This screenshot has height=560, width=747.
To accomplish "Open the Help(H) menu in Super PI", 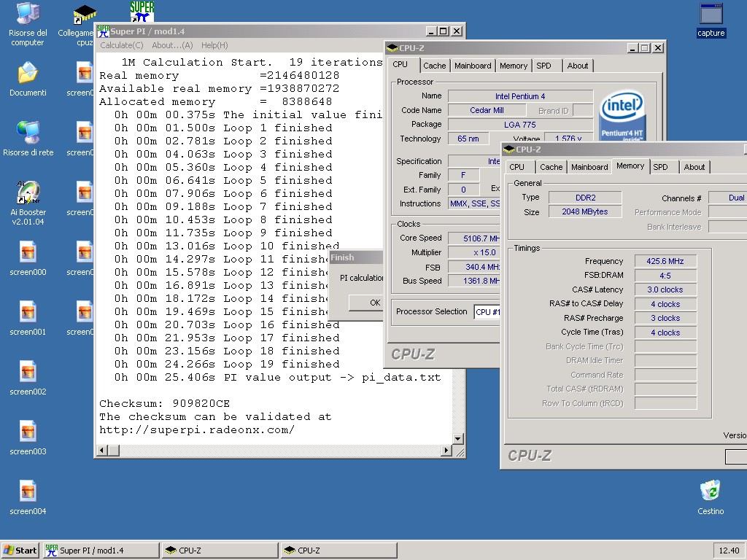I will (x=214, y=45).
